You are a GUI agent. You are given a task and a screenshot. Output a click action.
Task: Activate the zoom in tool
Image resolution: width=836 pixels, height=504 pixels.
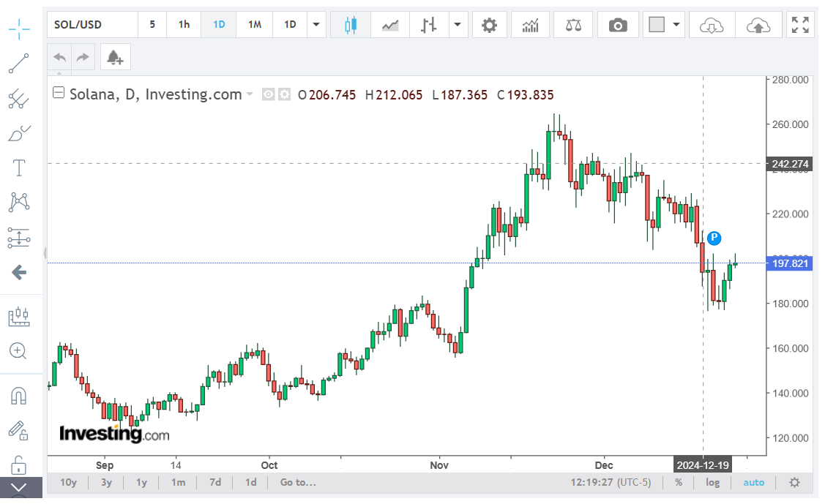[18, 351]
